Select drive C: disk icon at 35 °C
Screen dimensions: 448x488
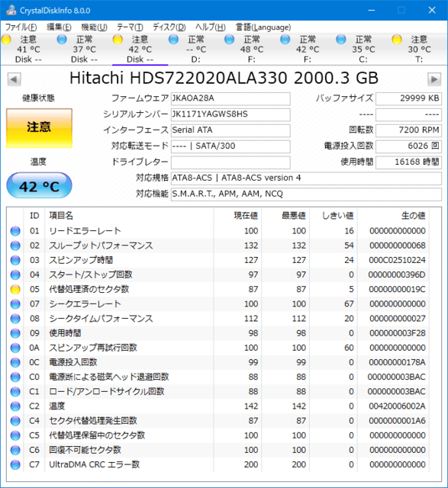[x=341, y=40]
